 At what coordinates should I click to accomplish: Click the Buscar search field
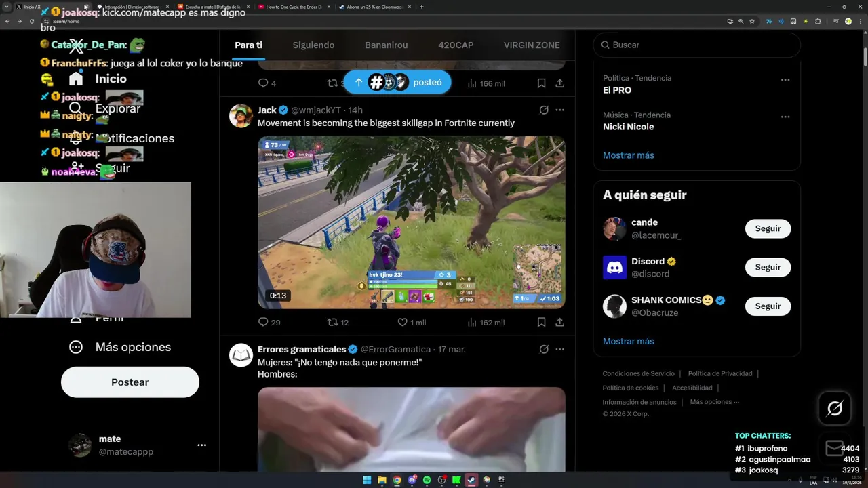[x=697, y=45]
